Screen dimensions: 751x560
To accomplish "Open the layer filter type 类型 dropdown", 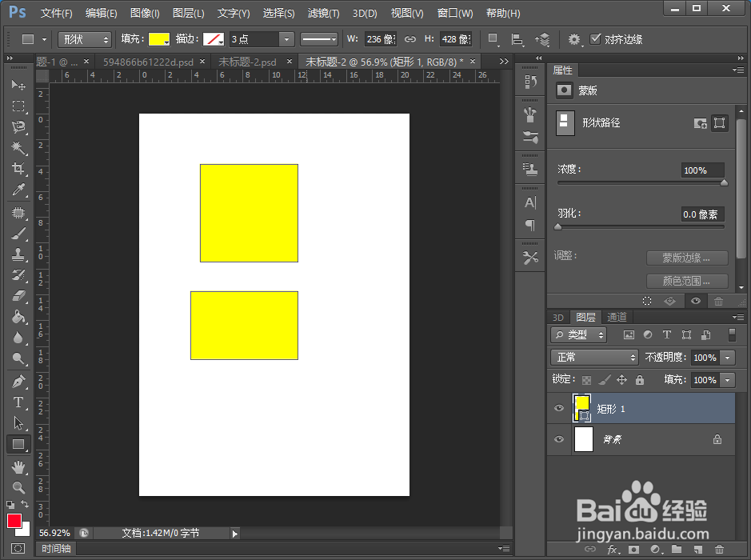I will (578, 335).
